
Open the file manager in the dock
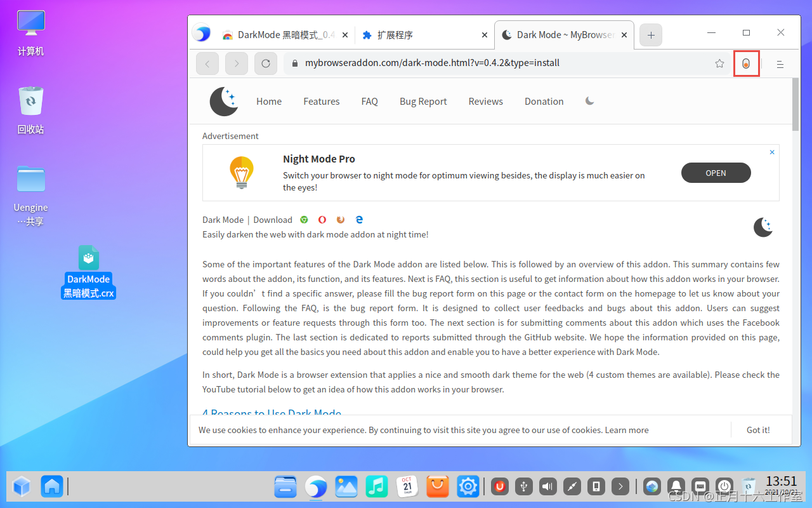point(285,487)
